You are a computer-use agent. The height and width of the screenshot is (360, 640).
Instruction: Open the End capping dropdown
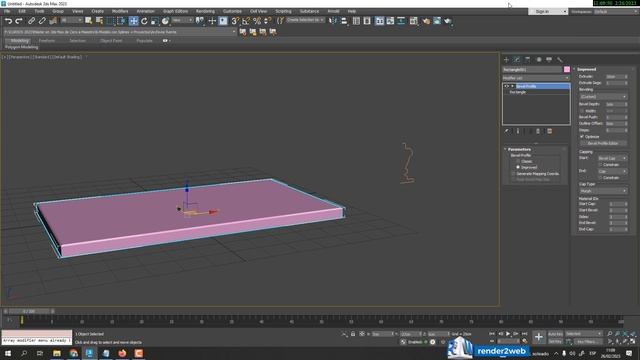(x=612, y=171)
